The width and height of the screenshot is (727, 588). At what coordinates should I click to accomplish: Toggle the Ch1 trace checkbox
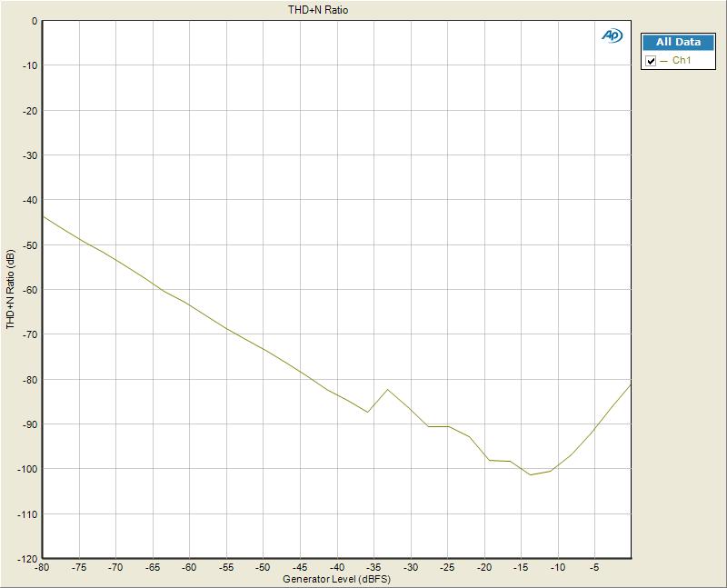click(x=651, y=61)
